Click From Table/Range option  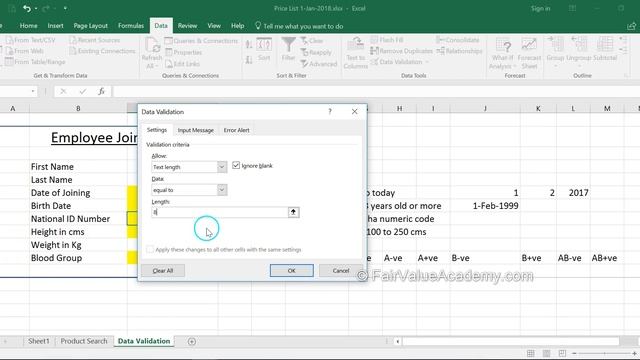pos(35,62)
